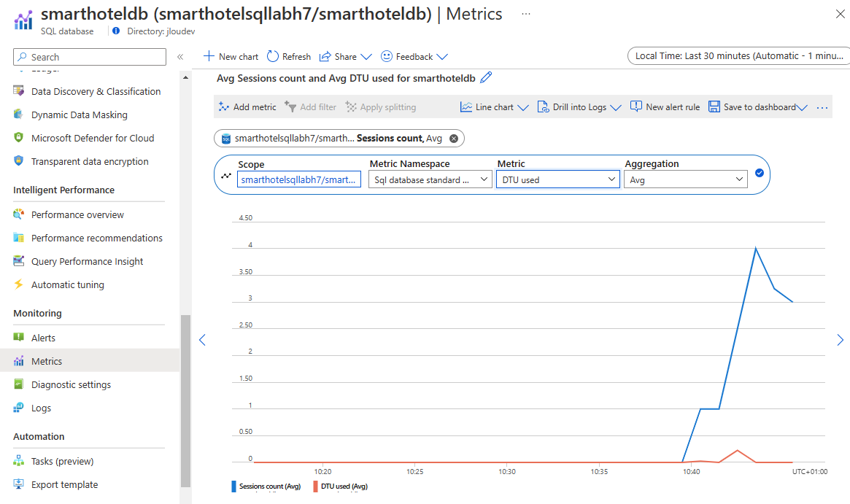Click the sidebar scroll up arrow

click(185, 77)
